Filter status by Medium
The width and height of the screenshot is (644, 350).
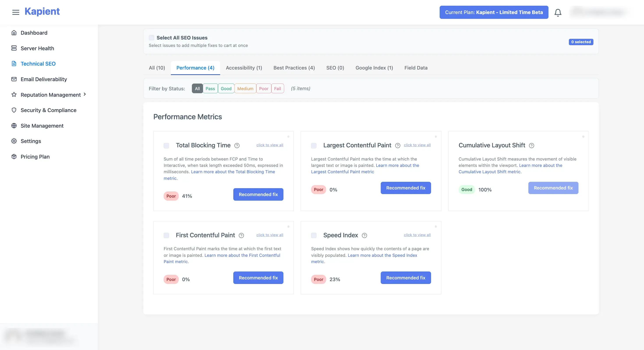click(x=245, y=89)
